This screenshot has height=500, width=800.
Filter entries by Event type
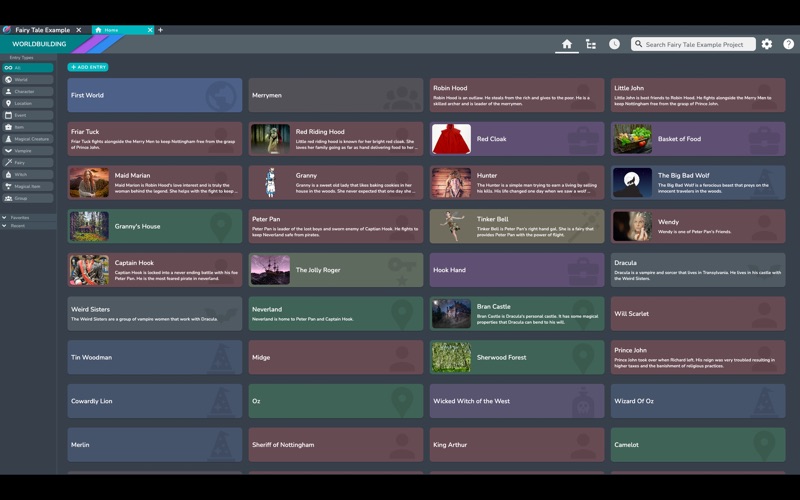28,115
